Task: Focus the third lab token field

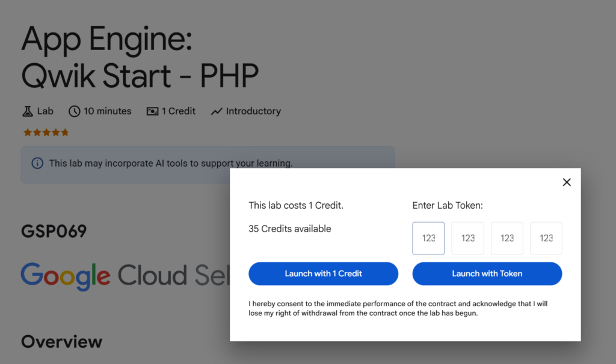Action: coord(507,238)
